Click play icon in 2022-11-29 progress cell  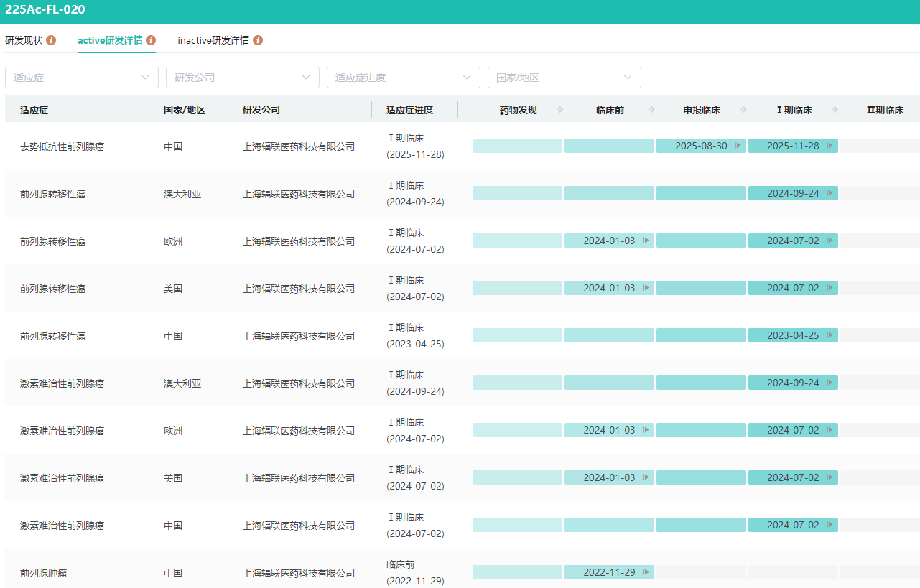pos(645,572)
